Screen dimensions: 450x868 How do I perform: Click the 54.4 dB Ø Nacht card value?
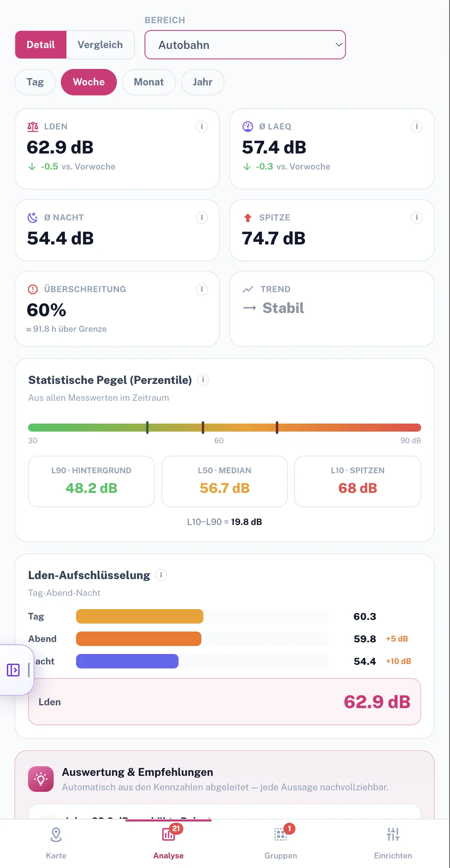[60, 238]
